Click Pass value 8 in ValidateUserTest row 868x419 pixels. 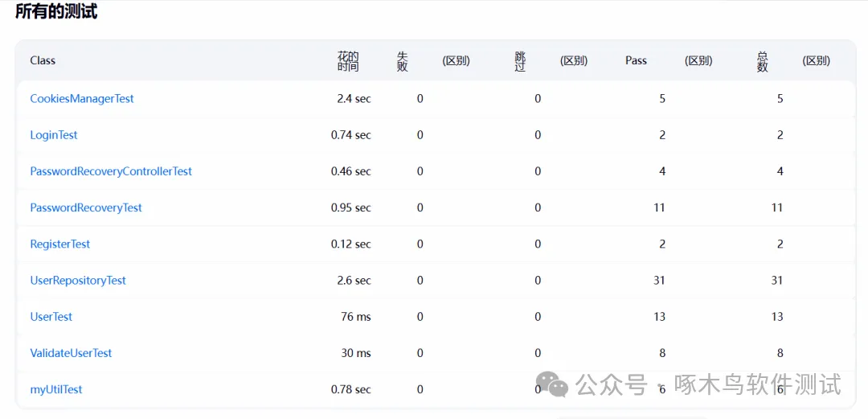[662, 353]
